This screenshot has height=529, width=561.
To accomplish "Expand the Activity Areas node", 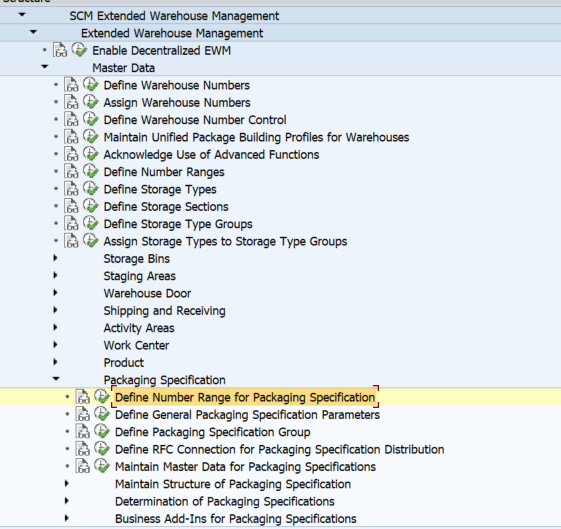I will [x=55, y=327].
